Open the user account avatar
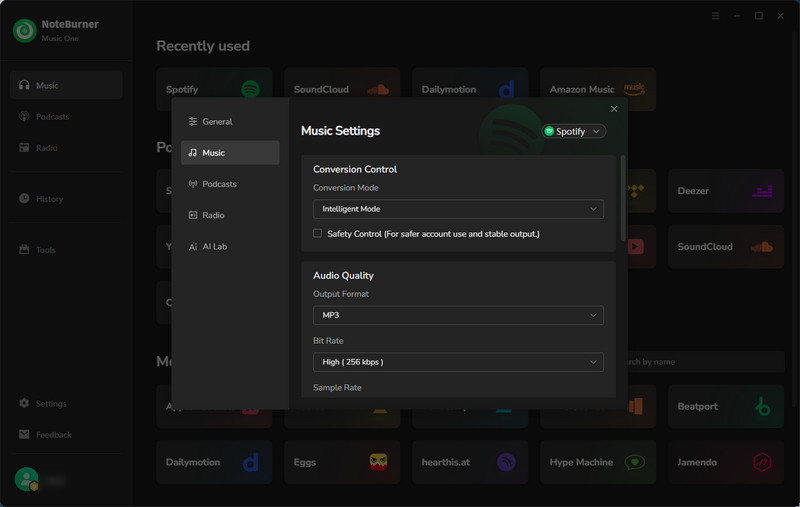This screenshot has height=507, width=800. [x=27, y=479]
